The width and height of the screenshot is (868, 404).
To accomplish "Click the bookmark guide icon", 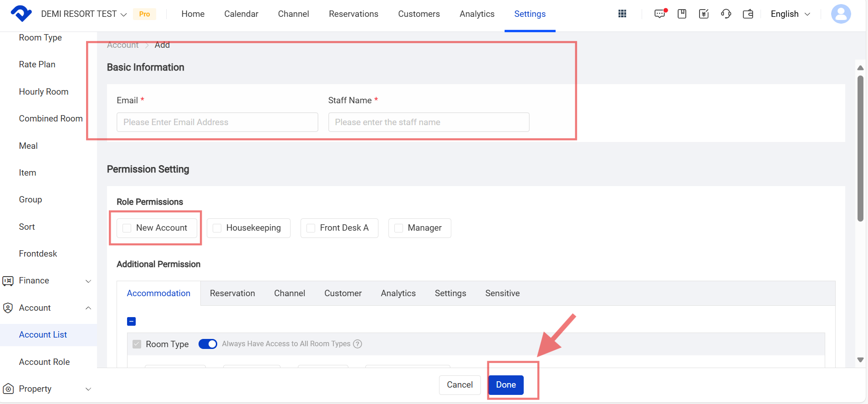I will click(x=682, y=14).
